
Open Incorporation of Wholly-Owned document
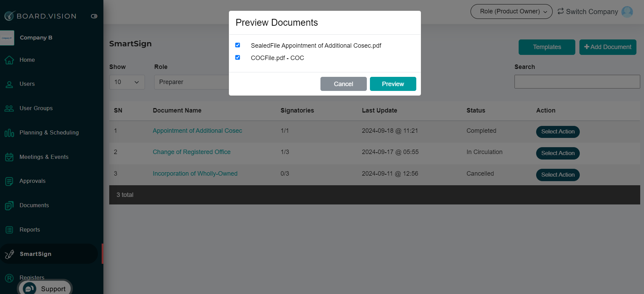(195, 174)
